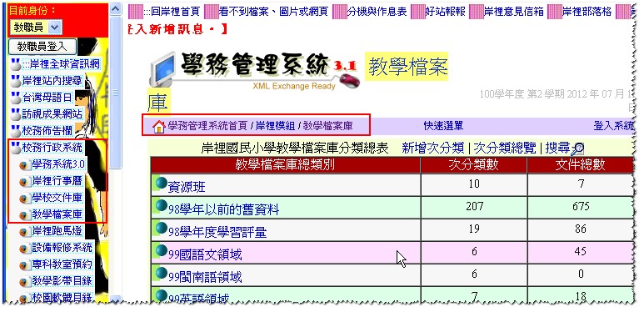Screen dimensions: 644x312
Task: Click sidebar scrollbar up arrow
Action: 116,8
